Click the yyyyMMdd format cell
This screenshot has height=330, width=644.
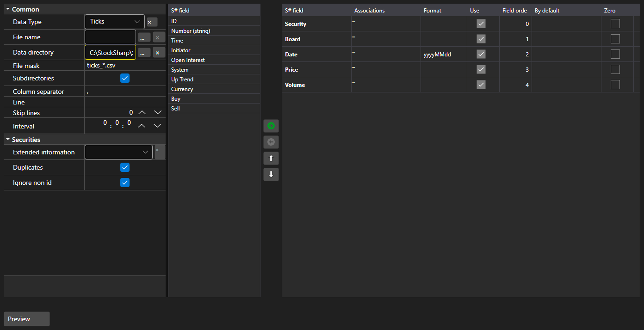(444, 54)
